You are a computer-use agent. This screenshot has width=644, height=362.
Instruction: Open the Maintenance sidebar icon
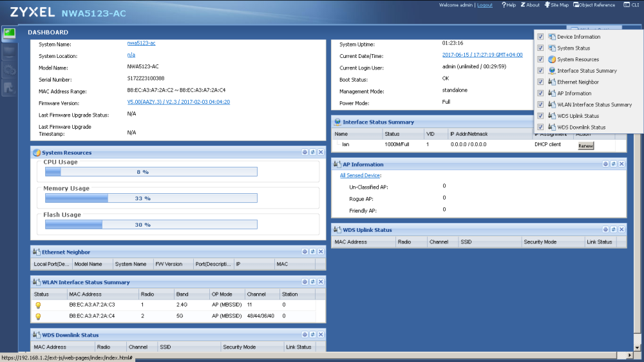9,88
